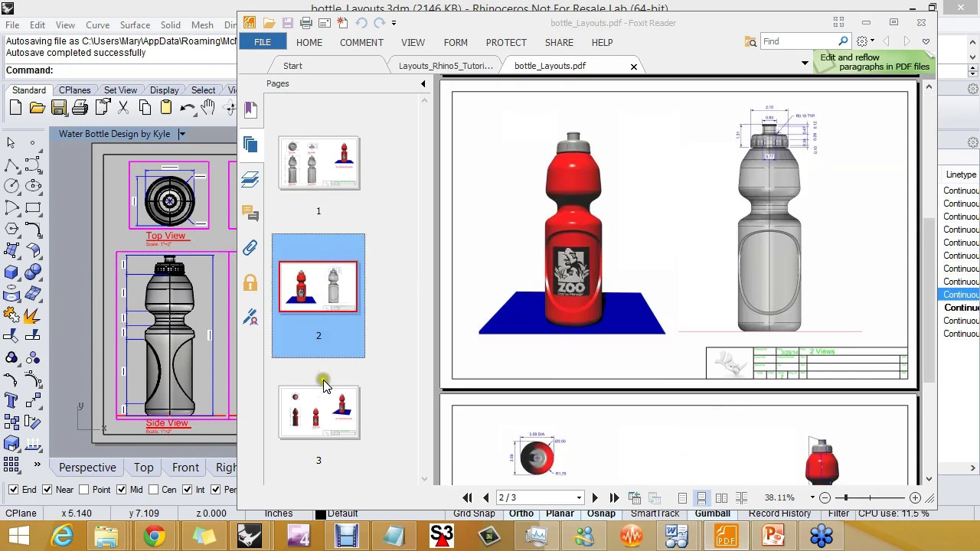This screenshot has height=551, width=980.
Task: Switch to the Layouts_Rhino5_Tutori document tab
Action: click(x=446, y=66)
